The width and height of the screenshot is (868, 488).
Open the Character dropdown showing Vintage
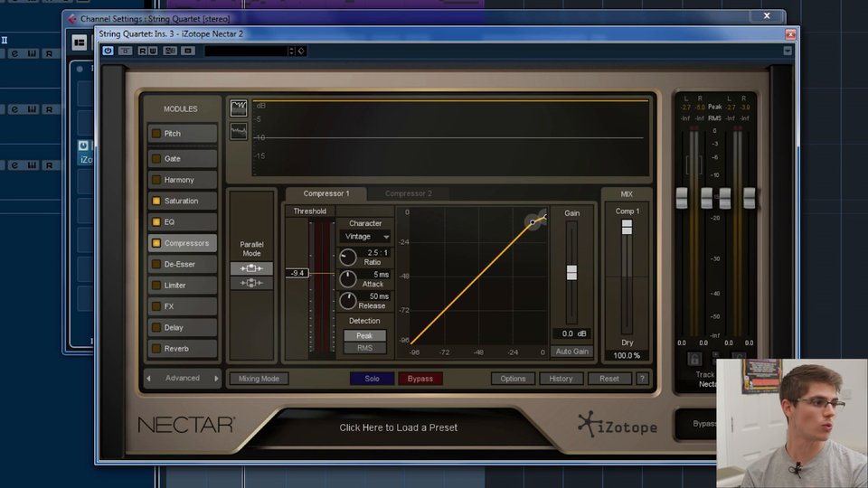coord(365,236)
